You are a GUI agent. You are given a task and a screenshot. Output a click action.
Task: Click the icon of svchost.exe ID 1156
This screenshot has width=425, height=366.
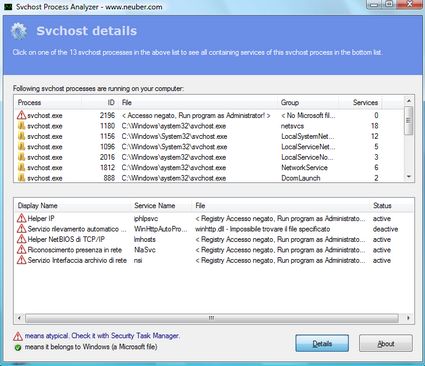coord(21,136)
